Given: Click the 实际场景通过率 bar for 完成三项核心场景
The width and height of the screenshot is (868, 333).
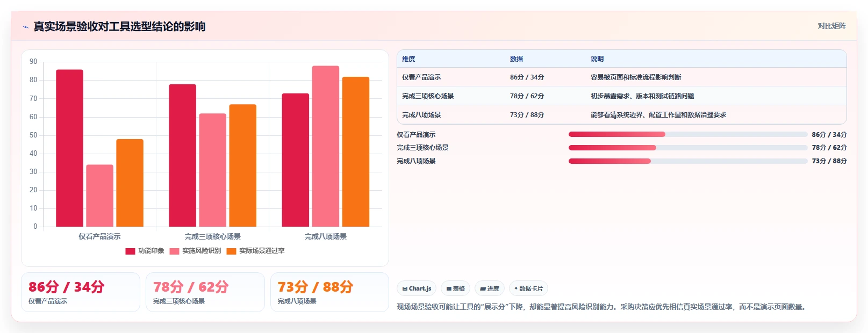Looking at the screenshot, I should [243, 165].
